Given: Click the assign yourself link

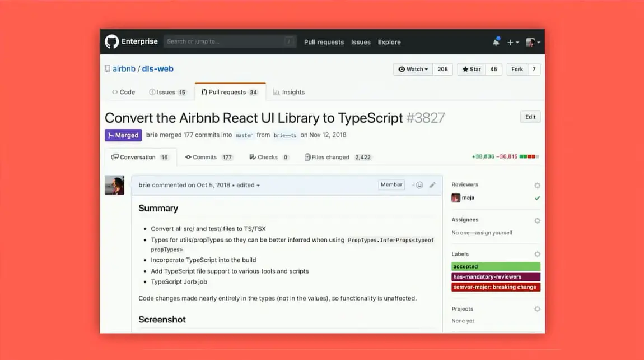Looking at the screenshot, I should click(x=495, y=233).
